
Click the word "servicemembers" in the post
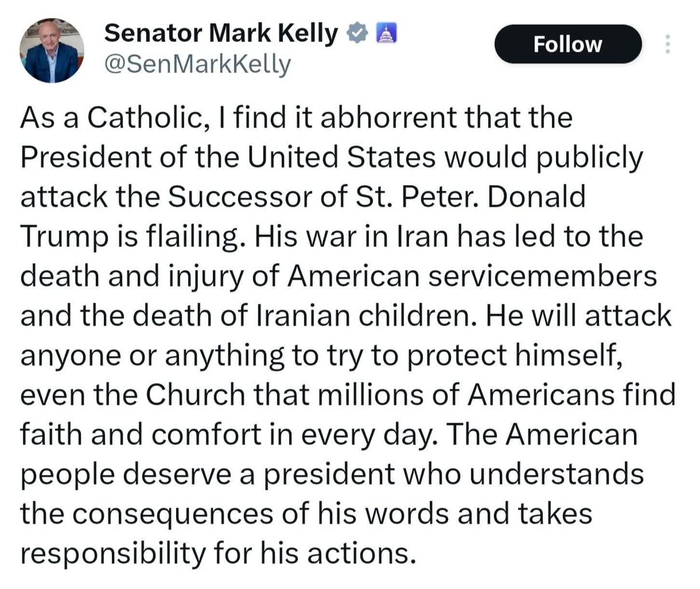542,276
